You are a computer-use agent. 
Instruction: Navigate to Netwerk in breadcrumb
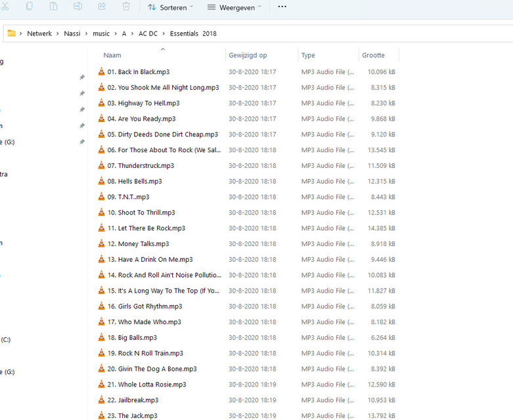[39, 33]
